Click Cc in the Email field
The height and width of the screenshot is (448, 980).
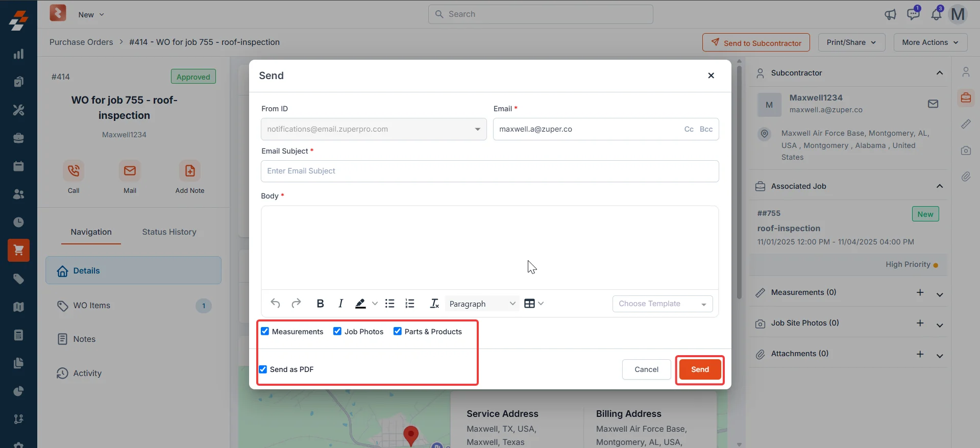tap(689, 129)
